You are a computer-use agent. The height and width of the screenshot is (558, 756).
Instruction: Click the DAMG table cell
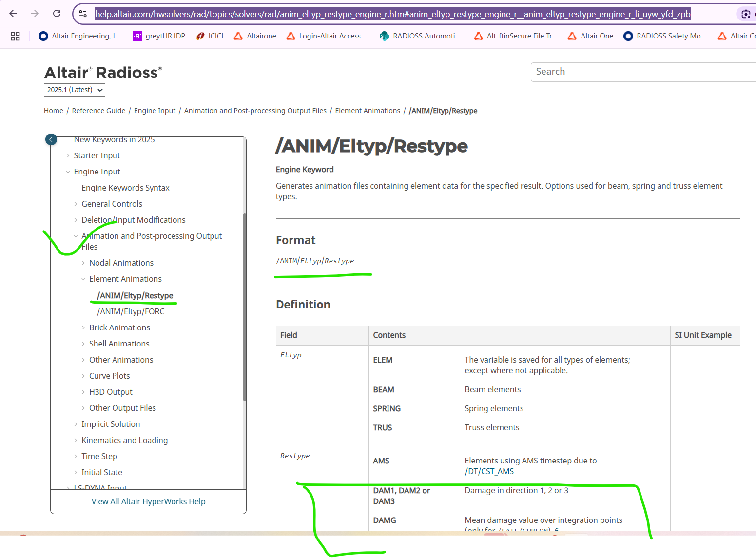pos(385,520)
